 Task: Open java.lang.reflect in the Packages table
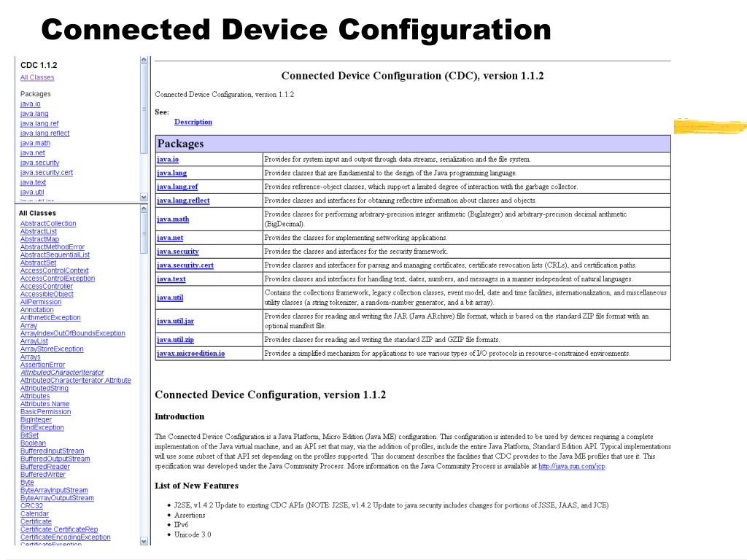[183, 201]
